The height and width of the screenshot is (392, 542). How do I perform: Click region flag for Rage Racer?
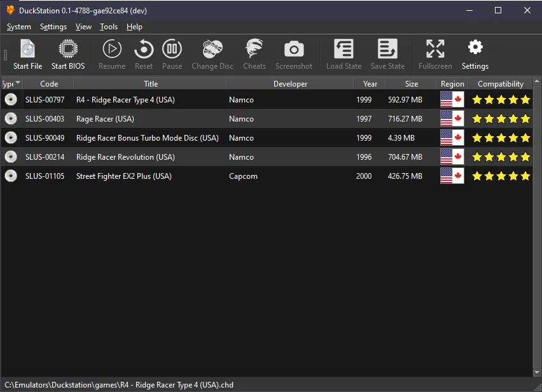[452, 118]
